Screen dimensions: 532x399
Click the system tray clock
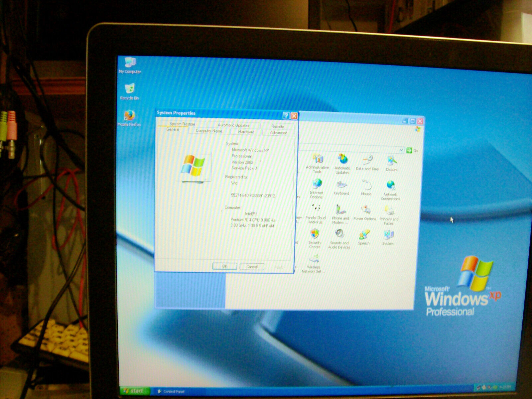point(506,387)
